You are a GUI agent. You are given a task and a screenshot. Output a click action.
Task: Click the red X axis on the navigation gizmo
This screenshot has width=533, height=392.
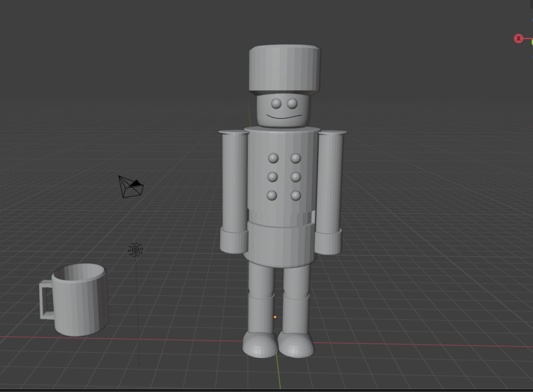pos(518,38)
